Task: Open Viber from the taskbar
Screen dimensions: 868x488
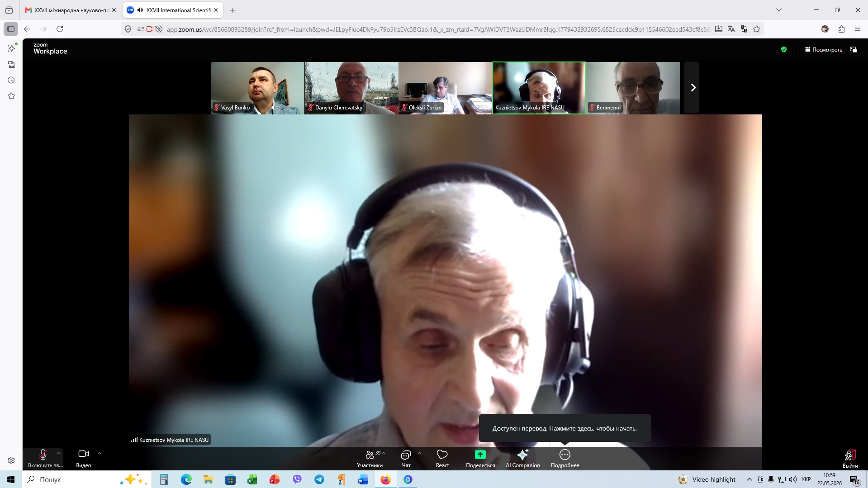Action: coord(297,479)
